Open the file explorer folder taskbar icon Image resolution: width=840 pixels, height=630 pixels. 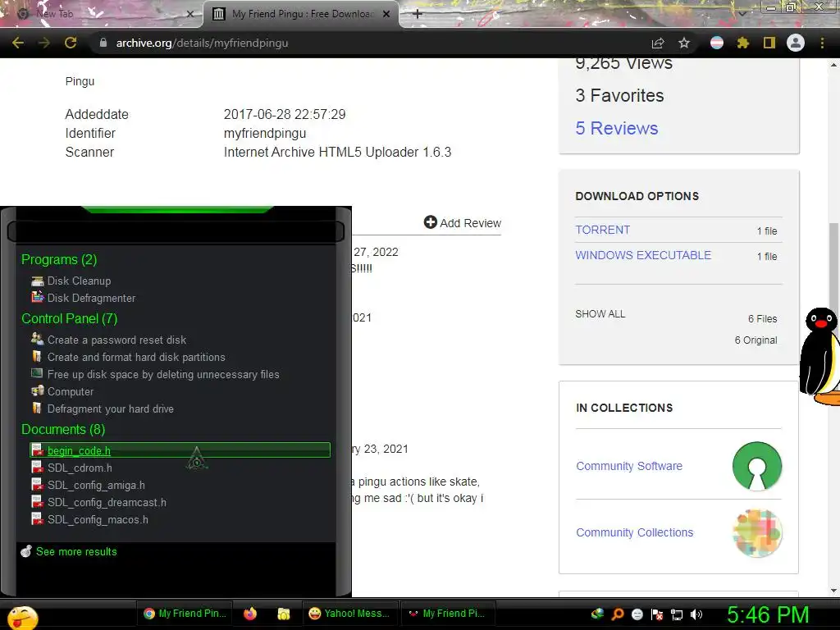(283, 614)
